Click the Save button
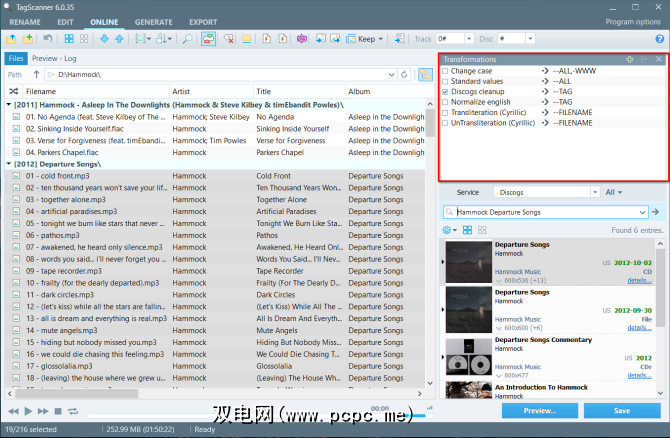 tap(622, 411)
